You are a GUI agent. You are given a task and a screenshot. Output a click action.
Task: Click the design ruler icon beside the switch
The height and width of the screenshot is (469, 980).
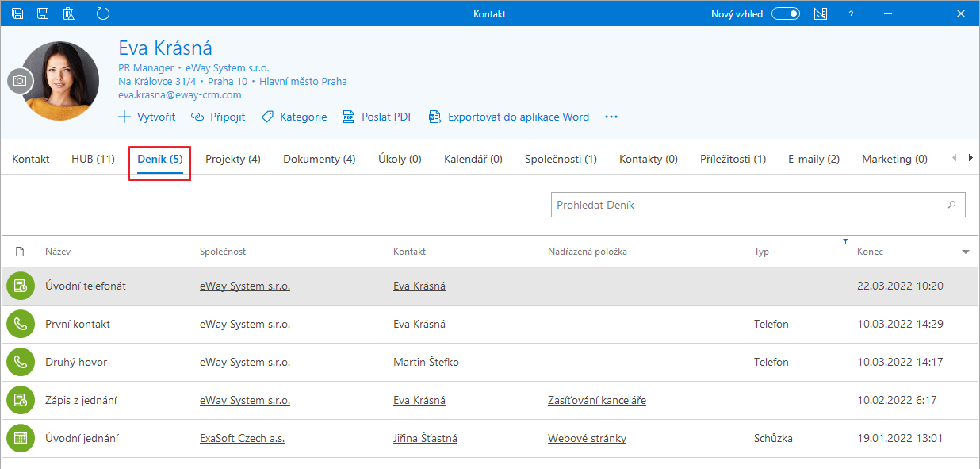pos(821,13)
